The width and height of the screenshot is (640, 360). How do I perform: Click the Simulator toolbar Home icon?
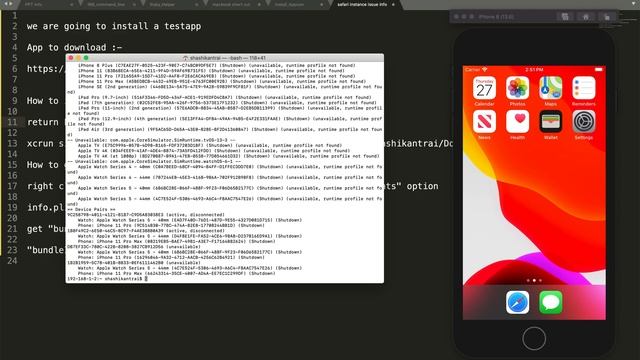point(586,17)
